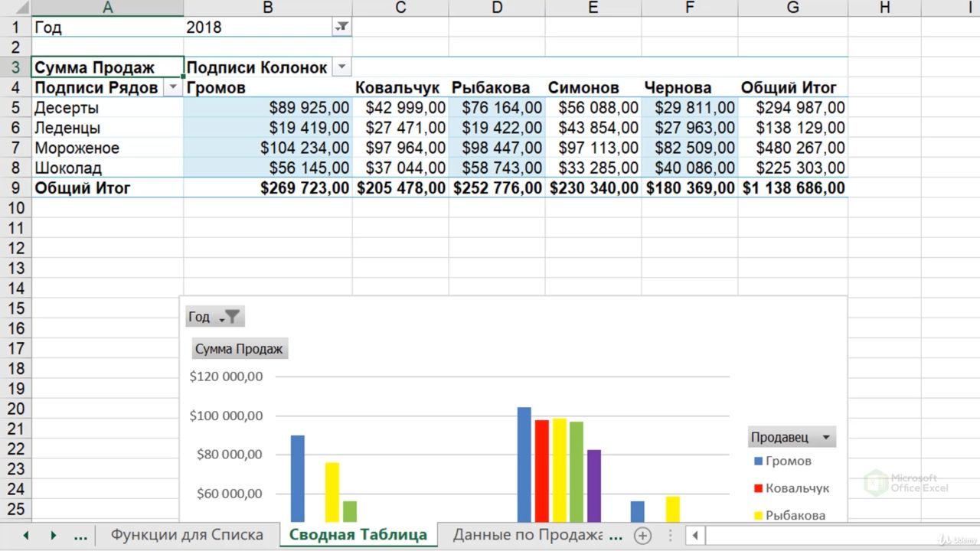980x551 pixels.
Task: Open the Подписи Колонок dropdown arrow
Action: tap(341, 67)
